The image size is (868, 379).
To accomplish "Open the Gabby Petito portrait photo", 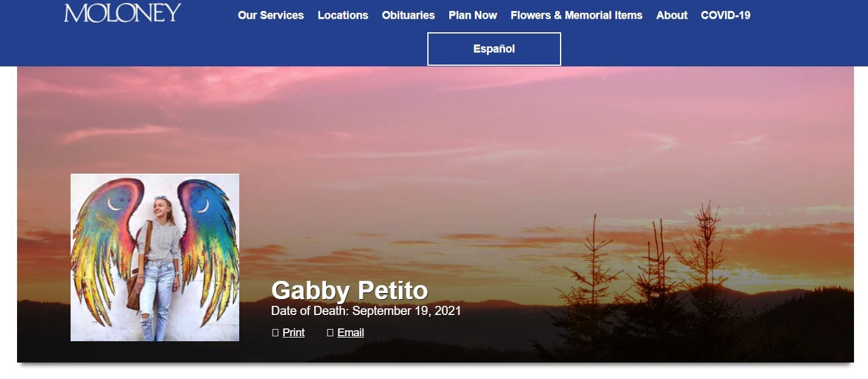I will click(155, 257).
